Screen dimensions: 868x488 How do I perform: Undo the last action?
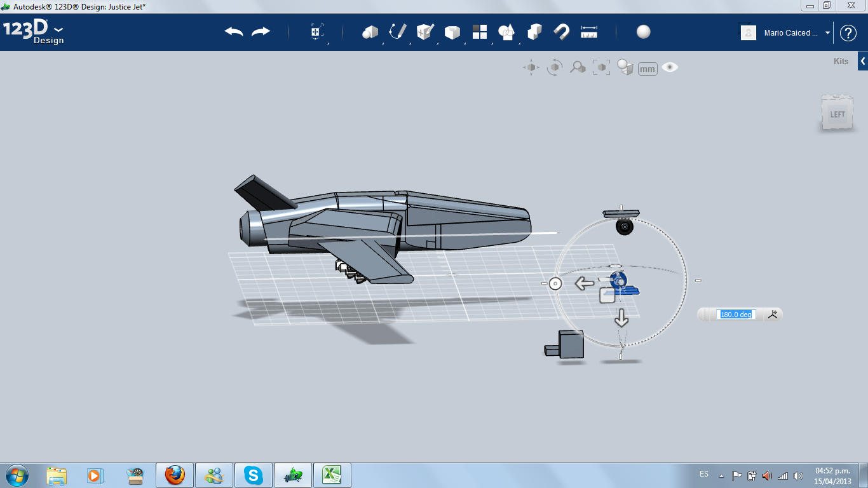(234, 32)
